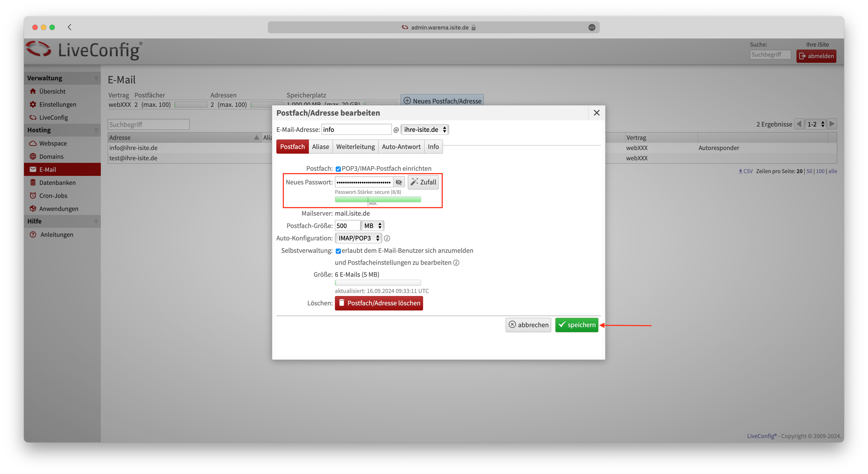This screenshot has width=868, height=474.
Task: Click the browser back arrow
Action: tap(70, 27)
